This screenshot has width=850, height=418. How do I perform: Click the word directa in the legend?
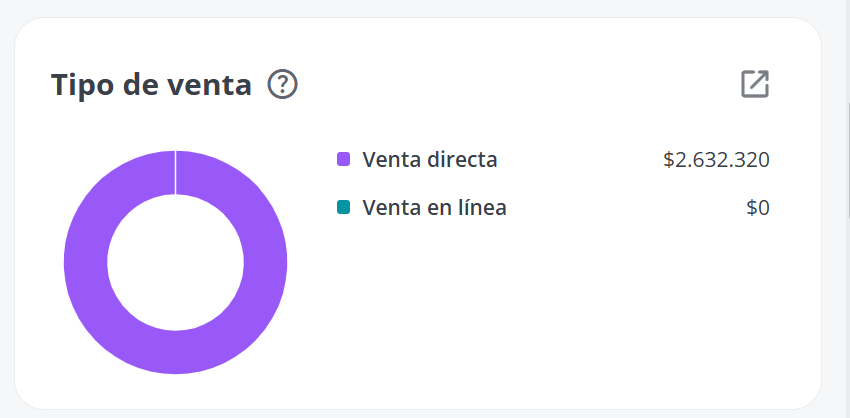[462, 159]
